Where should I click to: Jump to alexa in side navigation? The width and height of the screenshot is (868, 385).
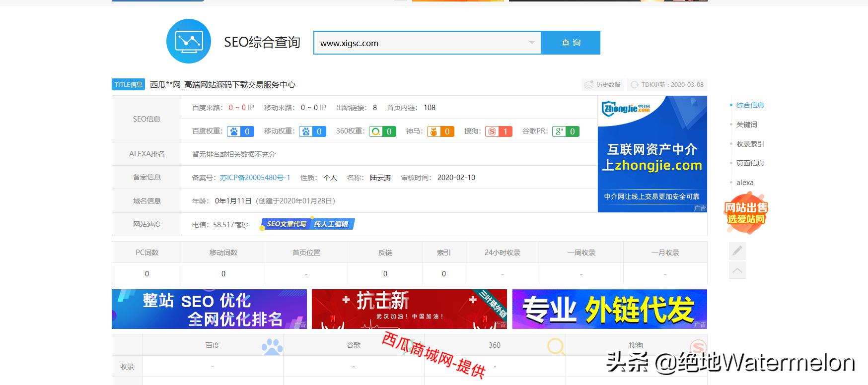(x=745, y=183)
